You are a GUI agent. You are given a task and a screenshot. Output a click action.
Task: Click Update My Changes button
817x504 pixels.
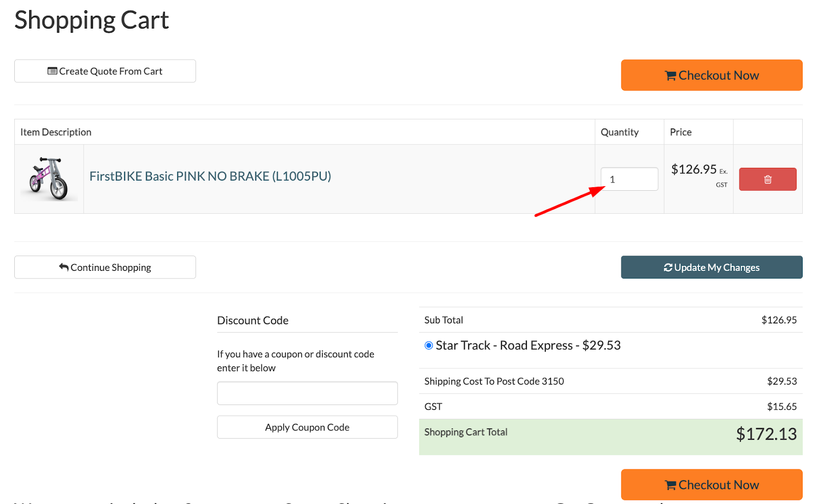pos(711,267)
